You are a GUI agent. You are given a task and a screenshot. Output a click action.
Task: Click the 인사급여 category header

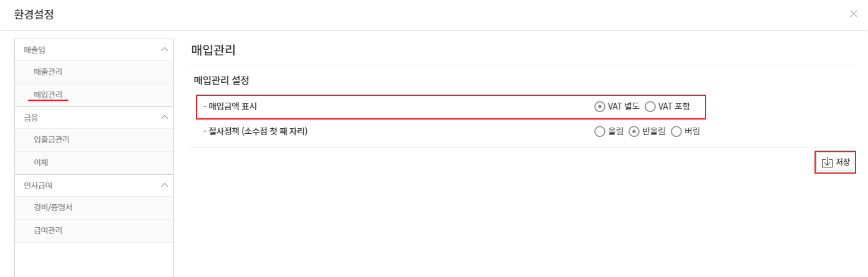pos(39,185)
